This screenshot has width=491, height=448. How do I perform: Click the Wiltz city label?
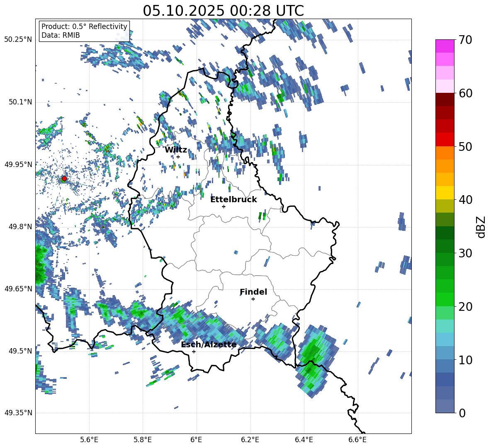[x=176, y=150]
